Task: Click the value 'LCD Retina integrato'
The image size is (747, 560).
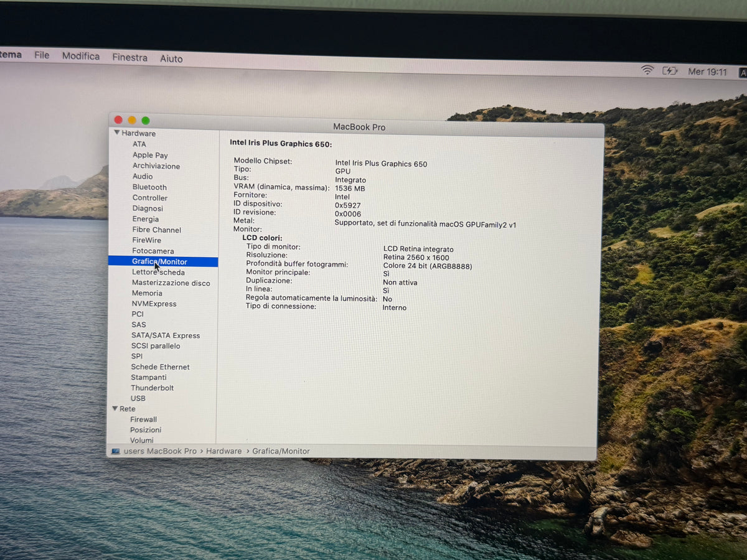Action: [x=418, y=250]
